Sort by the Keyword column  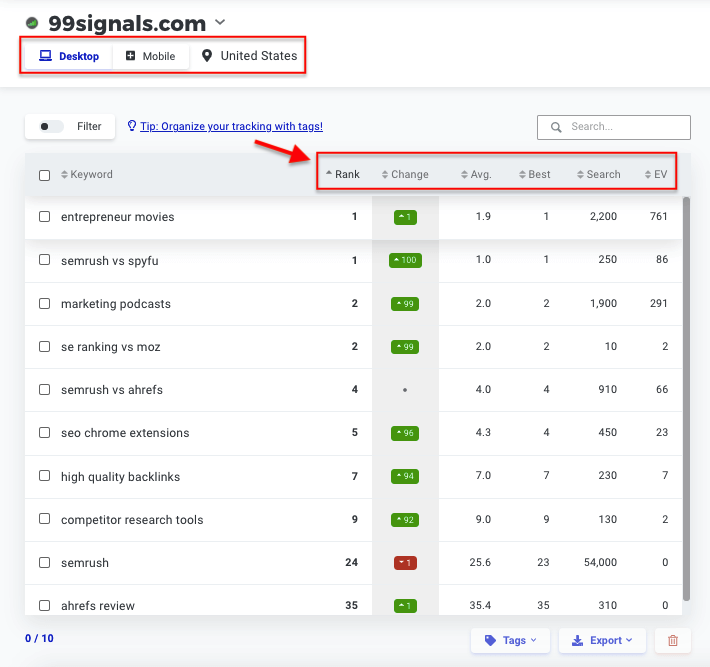click(x=87, y=174)
